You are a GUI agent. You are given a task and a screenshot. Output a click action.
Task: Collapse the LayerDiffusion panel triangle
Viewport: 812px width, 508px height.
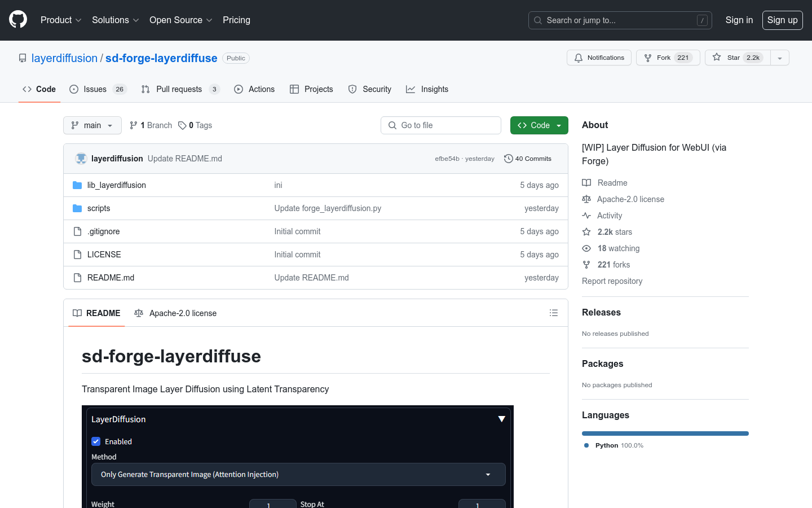(501, 419)
